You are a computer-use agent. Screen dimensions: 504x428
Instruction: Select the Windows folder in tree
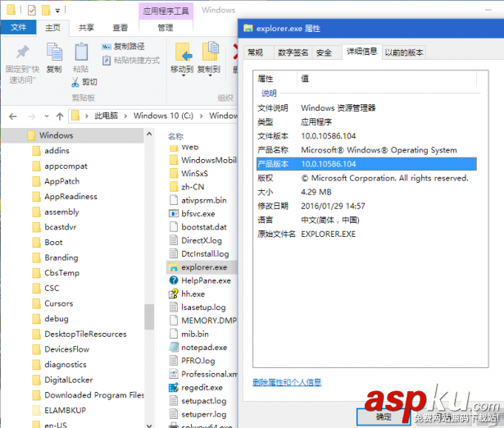[x=72, y=135]
